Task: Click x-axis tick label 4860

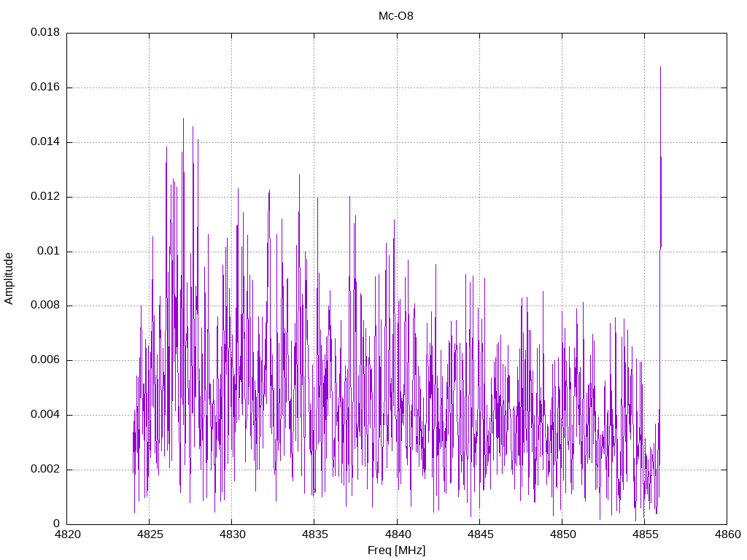Action: pyautogui.click(x=727, y=534)
